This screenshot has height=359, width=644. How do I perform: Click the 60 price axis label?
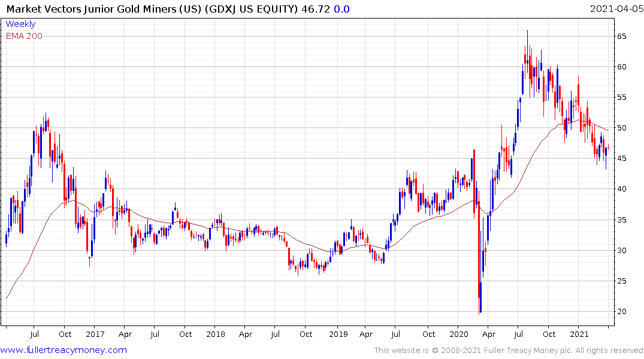(622, 67)
